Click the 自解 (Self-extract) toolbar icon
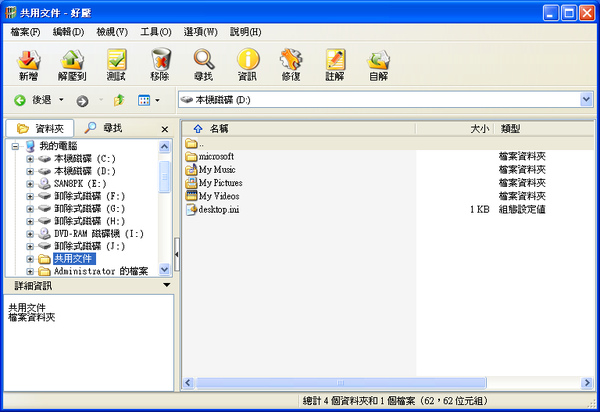600x412 pixels. 379,65
